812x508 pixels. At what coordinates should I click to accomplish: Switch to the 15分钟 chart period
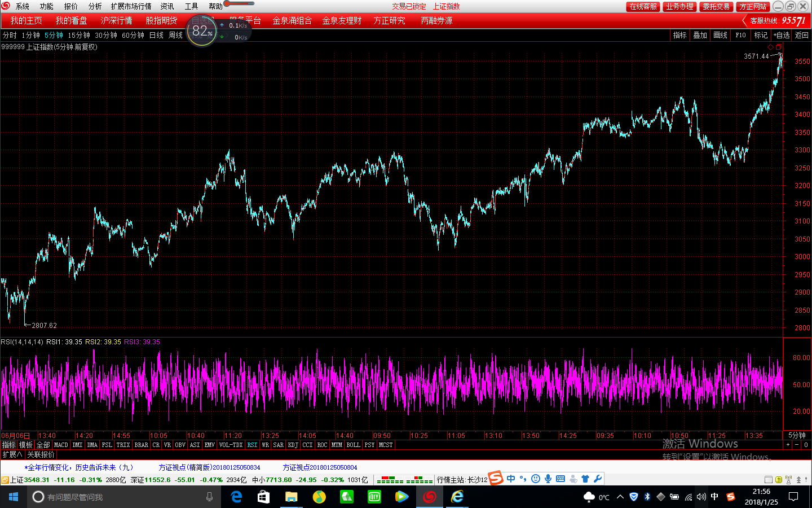[x=79, y=35]
